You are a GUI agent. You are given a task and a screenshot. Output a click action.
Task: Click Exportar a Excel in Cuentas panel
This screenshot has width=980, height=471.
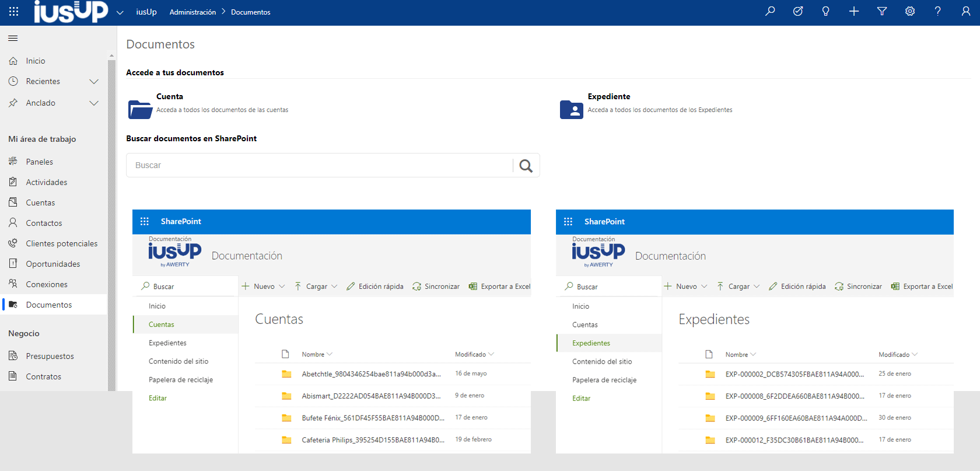(x=499, y=287)
